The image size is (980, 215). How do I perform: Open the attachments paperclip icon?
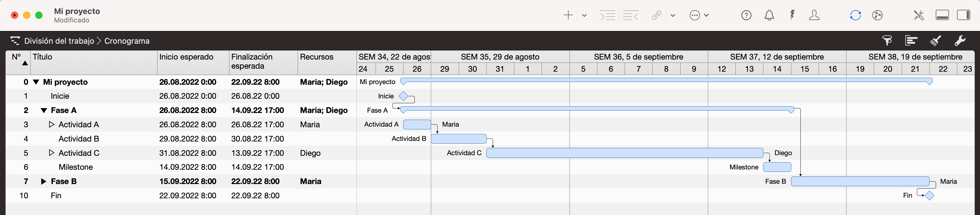point(656,15)
